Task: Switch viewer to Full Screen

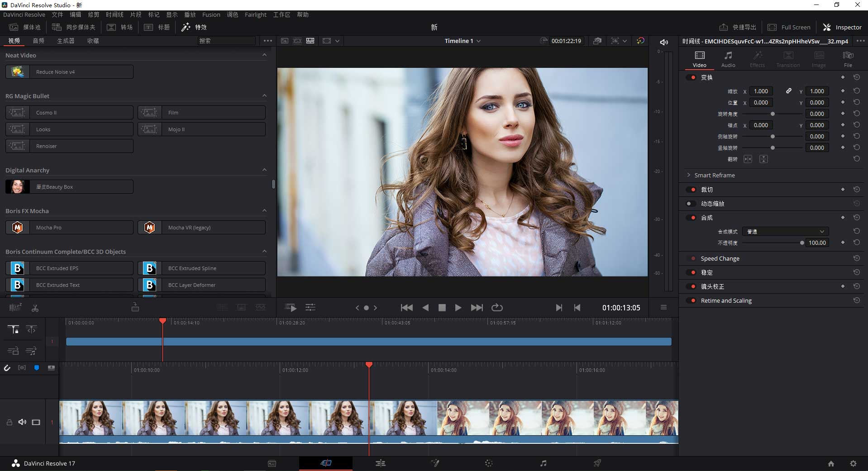Action: click(789, 27)
